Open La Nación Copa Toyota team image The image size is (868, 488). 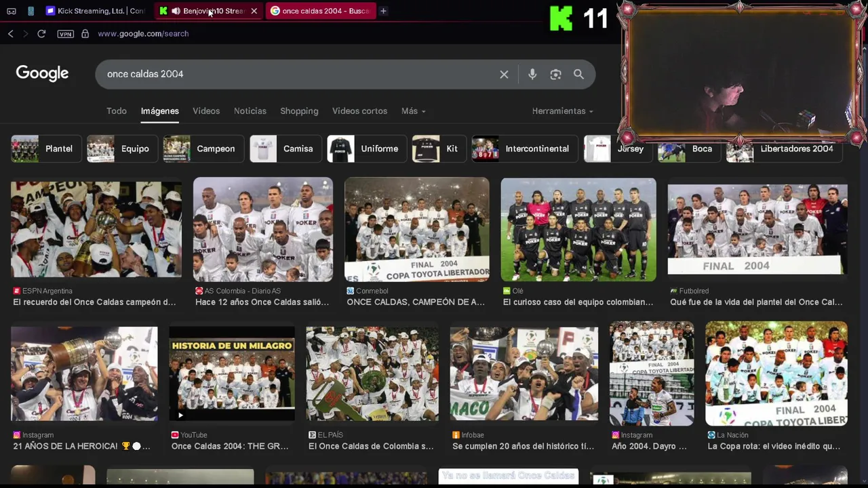[776, 373]
